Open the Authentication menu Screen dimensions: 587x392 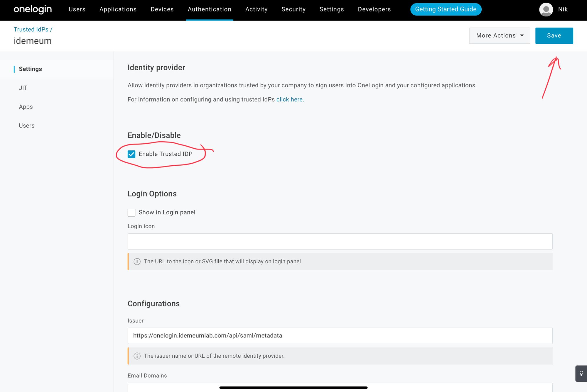[x=210, y=9]
